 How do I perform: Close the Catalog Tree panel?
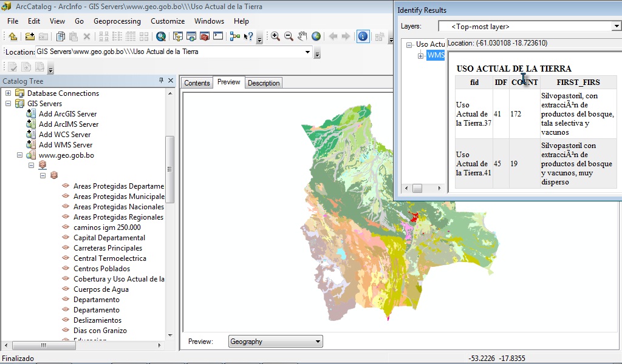pos(171,81)
